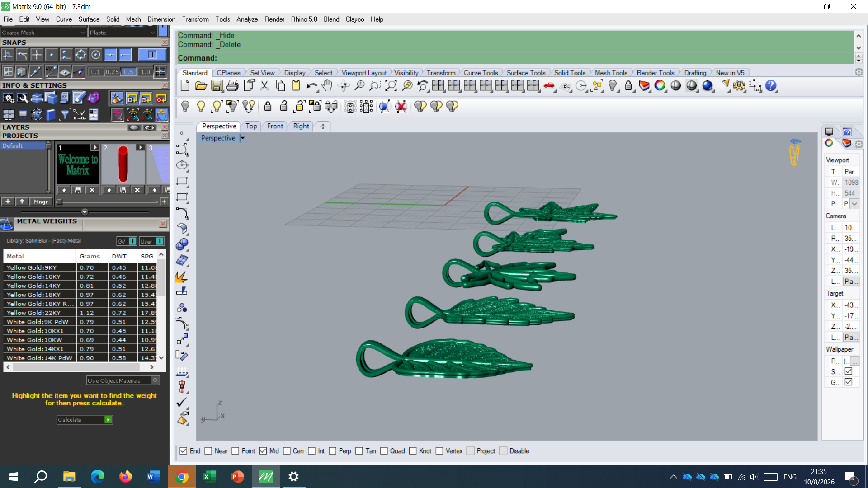Click the Cut scissors icon
Viewport: 868px width, 488px height.
pos(264,86)
